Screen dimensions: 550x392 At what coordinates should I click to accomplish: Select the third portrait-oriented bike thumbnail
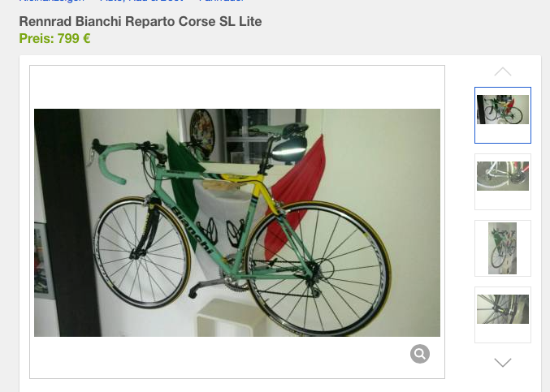[503, 248]
